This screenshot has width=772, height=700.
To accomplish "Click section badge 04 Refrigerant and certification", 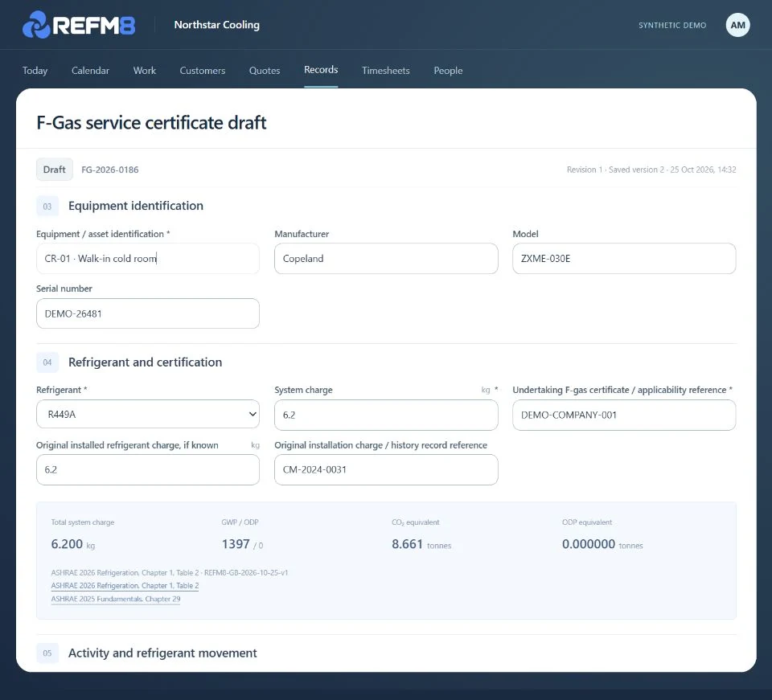I will 47,362.
